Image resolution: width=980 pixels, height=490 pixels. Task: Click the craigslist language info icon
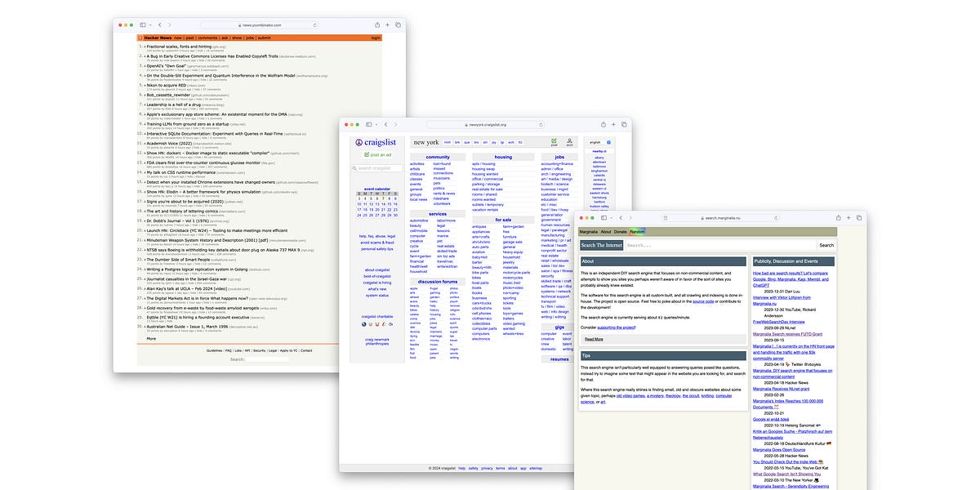point(609,142)
